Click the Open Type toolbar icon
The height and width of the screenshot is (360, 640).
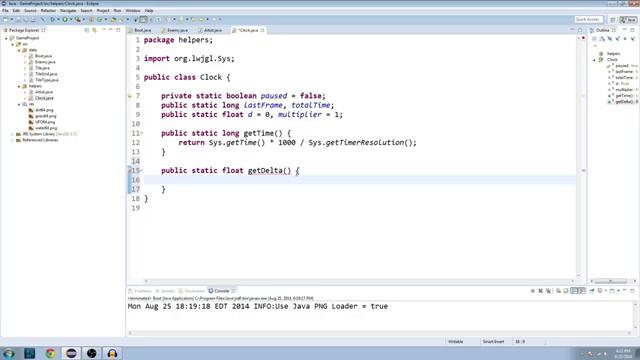click(x=113, y=20)
